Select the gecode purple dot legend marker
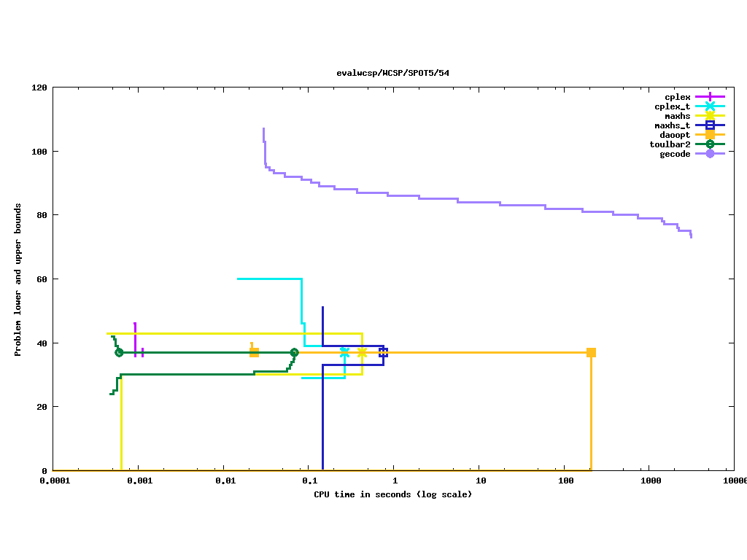The height and width of the screenshot is (560, 747). (710, 154)
